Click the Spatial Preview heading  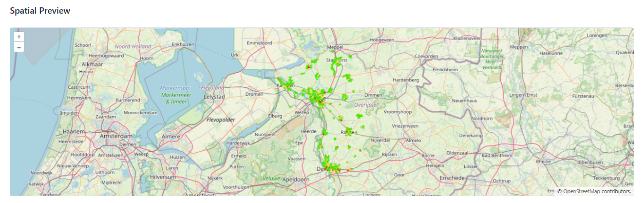pos(40,11)
